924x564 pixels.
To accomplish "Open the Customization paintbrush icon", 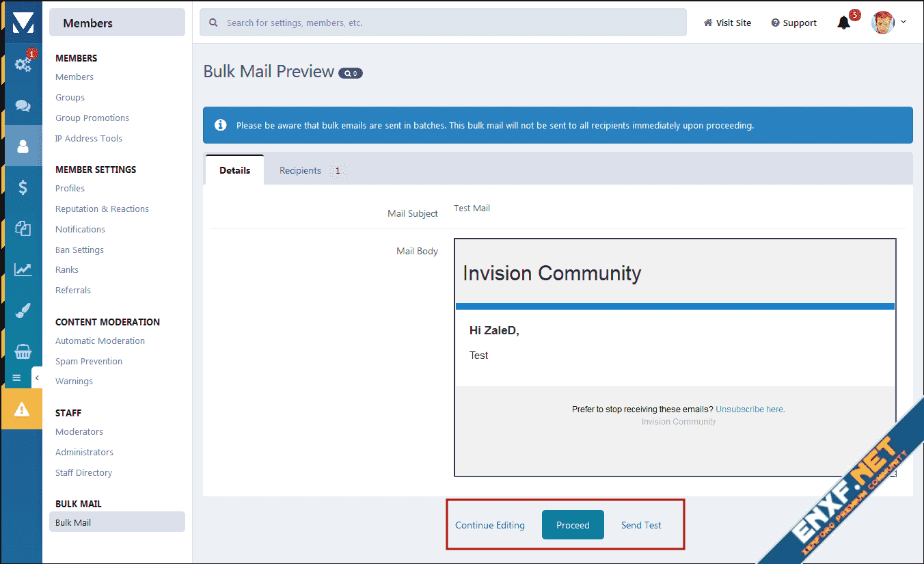I will pos(23,311).
